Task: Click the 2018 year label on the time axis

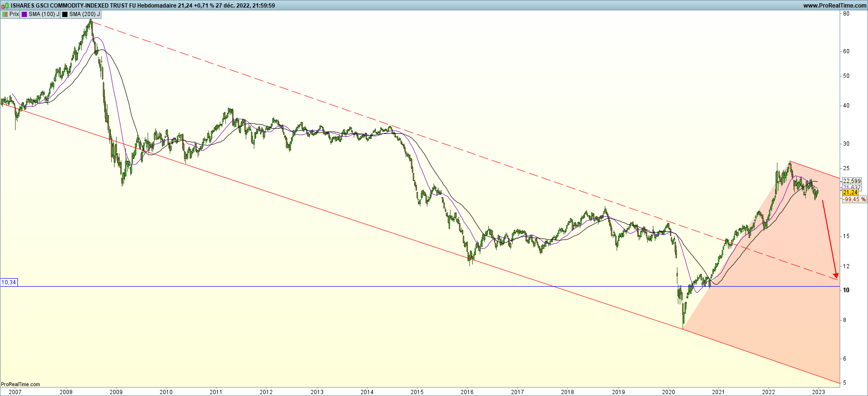Action: tap(568, 392)
